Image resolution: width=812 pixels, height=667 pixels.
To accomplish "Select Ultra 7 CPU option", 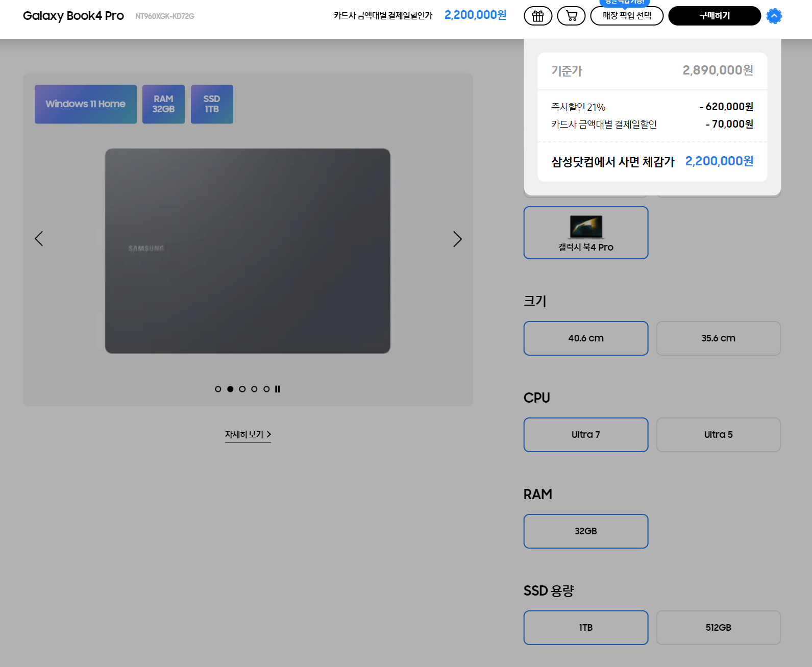I will (x=586, y=435).
